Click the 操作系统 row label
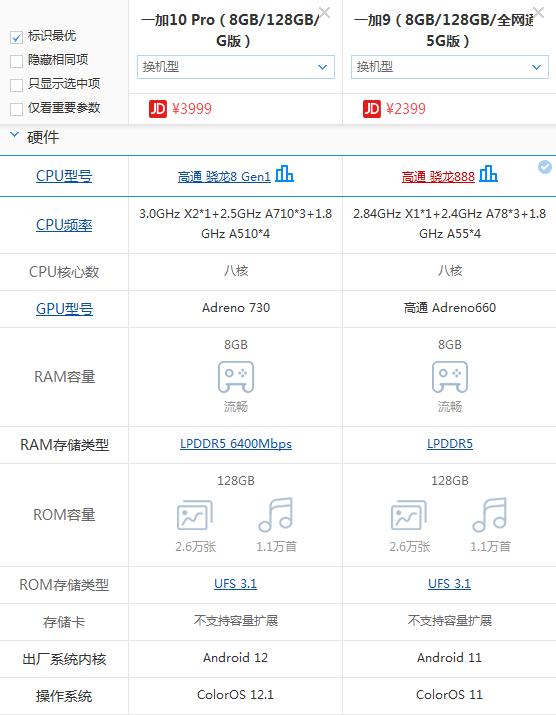This screenshot has width=556, height=715. point(64,696)
